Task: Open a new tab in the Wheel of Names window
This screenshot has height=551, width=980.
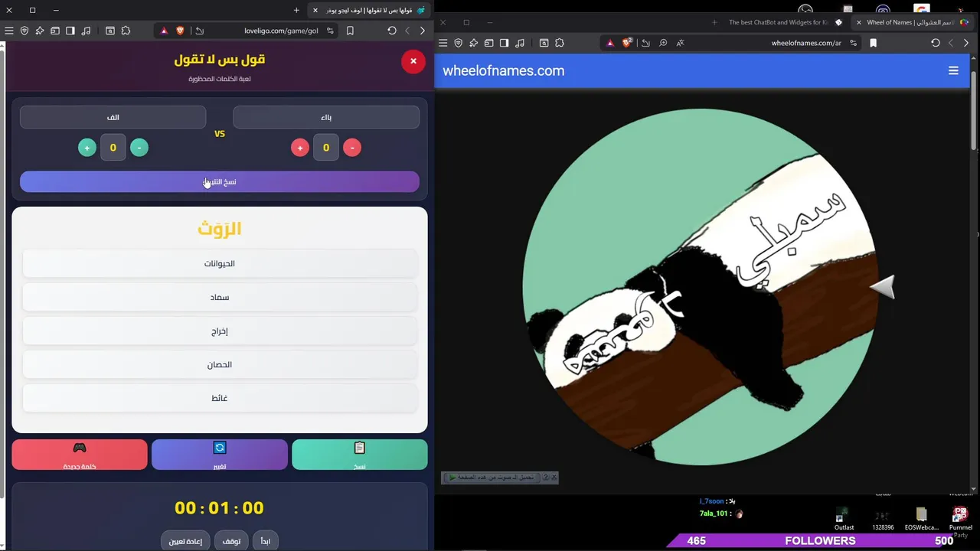Action: [x=714, y=22]
